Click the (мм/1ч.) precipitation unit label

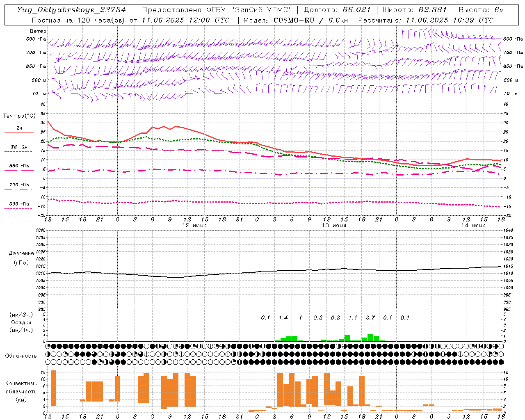pyautogui.click(x=21, y=330)
